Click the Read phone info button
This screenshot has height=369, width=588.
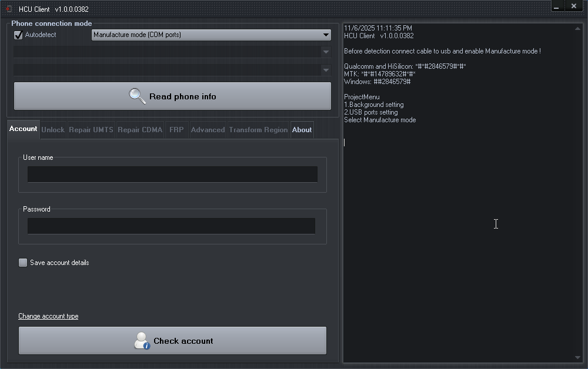172,96
